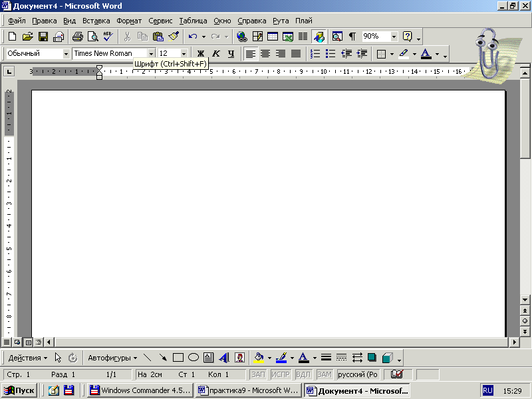Insert a hyperlink with the globe icon
The width and height of the screenshot is (532, 399).
(242, 37)
